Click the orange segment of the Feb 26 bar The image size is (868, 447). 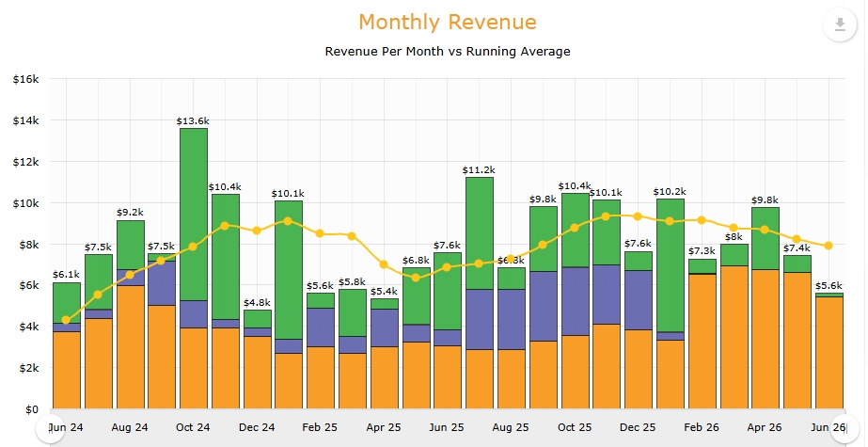(x=702, y=342)
